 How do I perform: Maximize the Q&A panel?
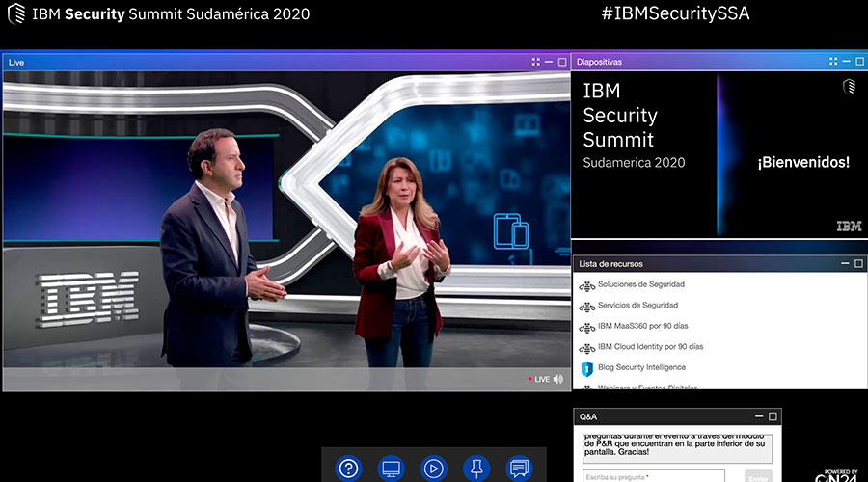coord(773,416)
